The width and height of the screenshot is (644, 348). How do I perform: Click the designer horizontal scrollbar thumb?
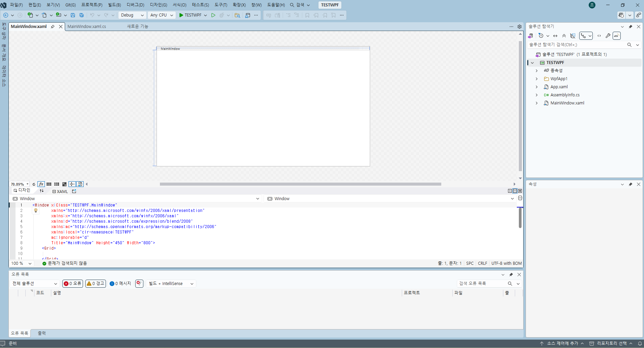pos(300,184)
